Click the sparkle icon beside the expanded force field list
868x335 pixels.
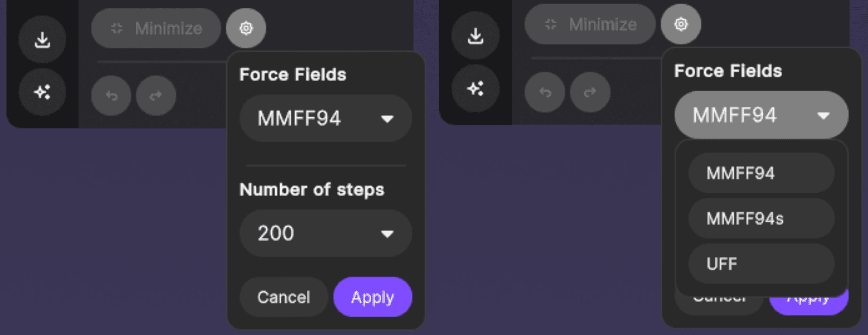point(476,88)
